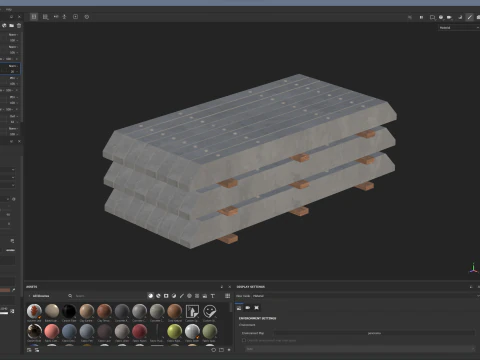Click the second top-left toolbar grid icon

click(x=45, y=17)
